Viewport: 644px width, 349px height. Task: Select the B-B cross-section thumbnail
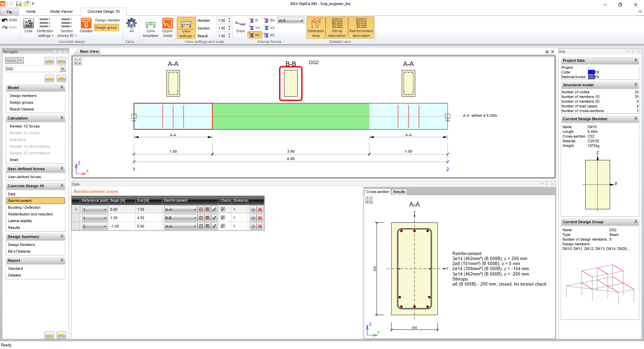click(291, 83)
